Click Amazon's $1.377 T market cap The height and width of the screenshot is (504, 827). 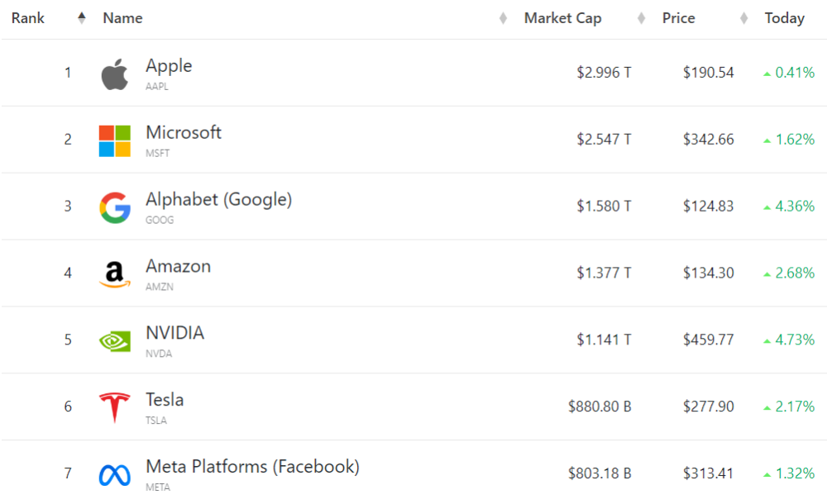(604, 273)
